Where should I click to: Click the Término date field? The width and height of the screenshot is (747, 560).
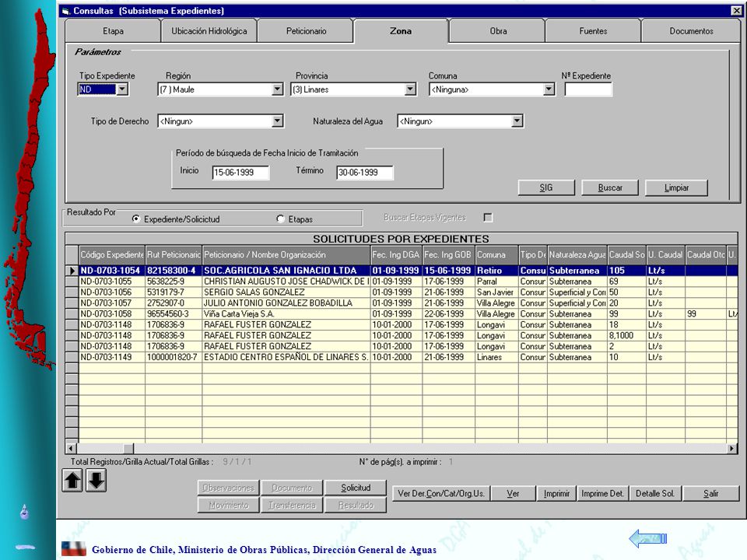(365, 173)
